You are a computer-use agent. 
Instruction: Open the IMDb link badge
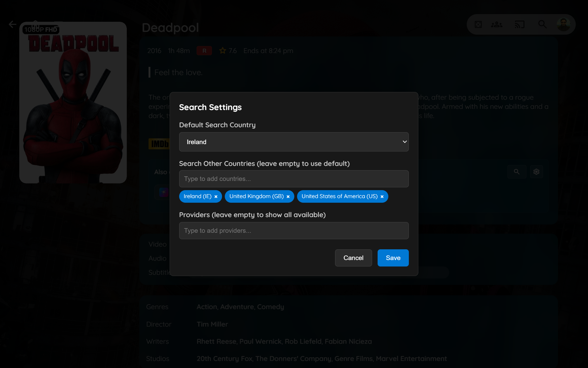click(x=159, y=144)
